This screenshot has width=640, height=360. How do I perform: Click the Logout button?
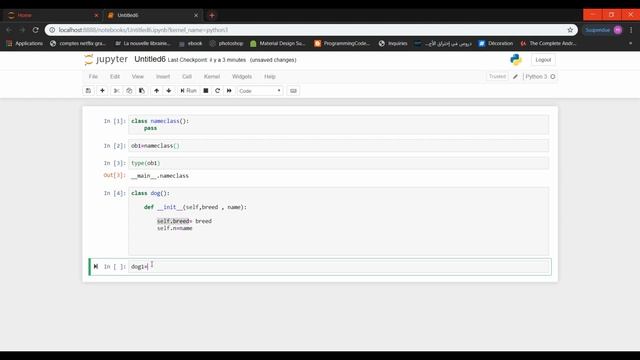(x=543, y=60)
